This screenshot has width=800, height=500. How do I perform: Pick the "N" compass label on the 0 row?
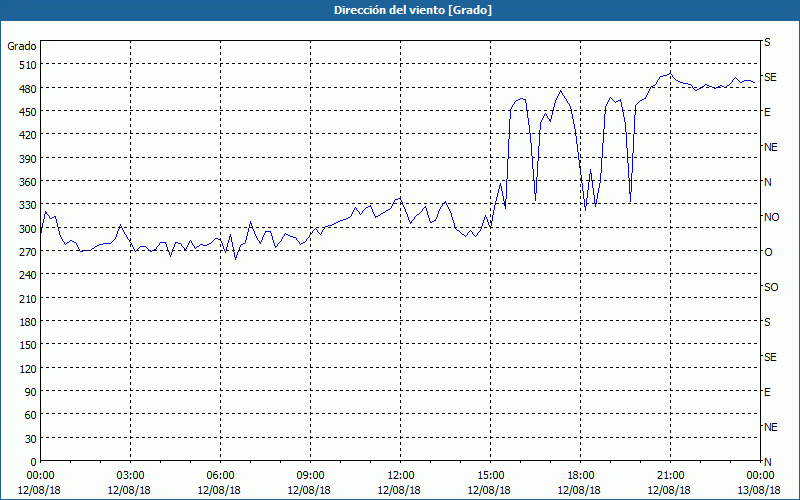coord(767,462)
